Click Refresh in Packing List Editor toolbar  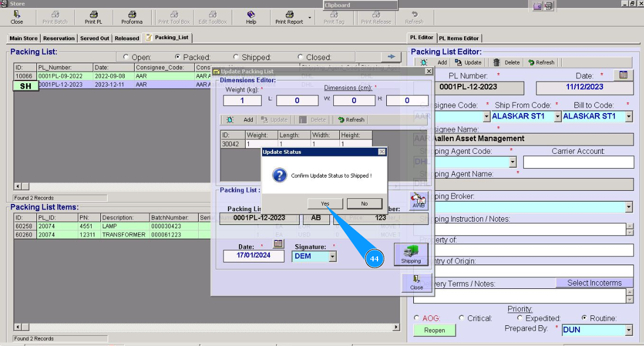click(541, 62)
